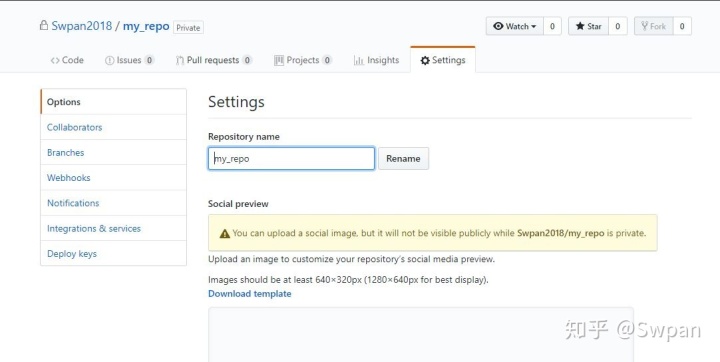The height and width of the screenshot is (362, 720).
Task: Click the Issues circle icon
Action: pos(109,61)
